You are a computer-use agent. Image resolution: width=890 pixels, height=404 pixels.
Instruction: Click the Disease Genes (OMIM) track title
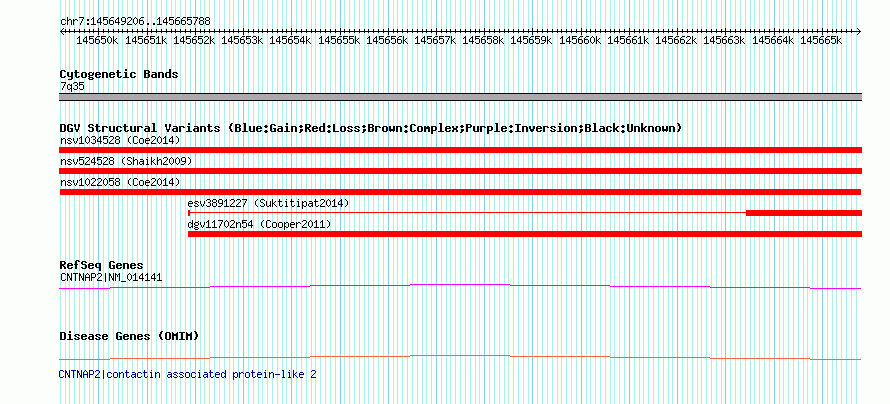[x=129, y=336]
